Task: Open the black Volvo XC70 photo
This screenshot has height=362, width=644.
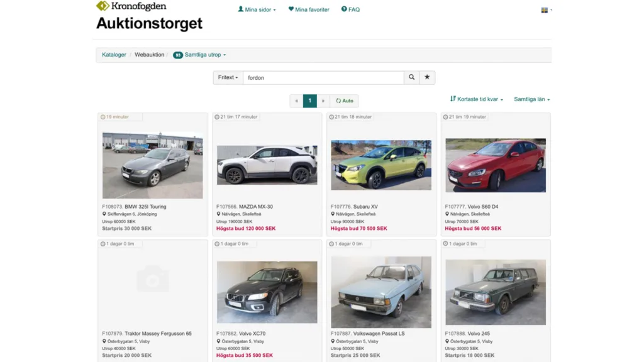Action: [x=267, y=292]
